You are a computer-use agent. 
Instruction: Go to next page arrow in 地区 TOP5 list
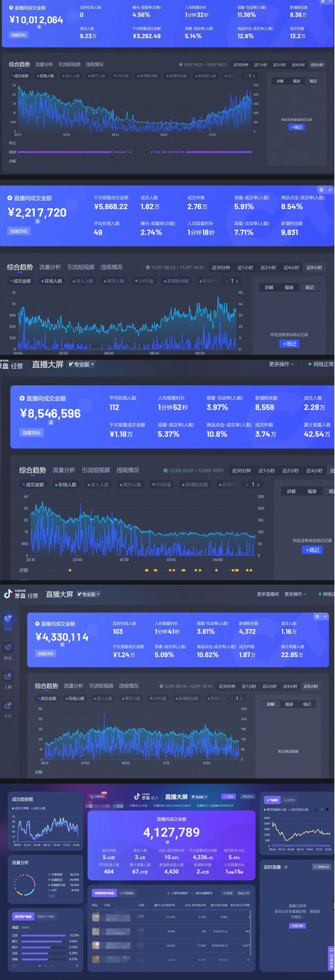click(77, 965)
